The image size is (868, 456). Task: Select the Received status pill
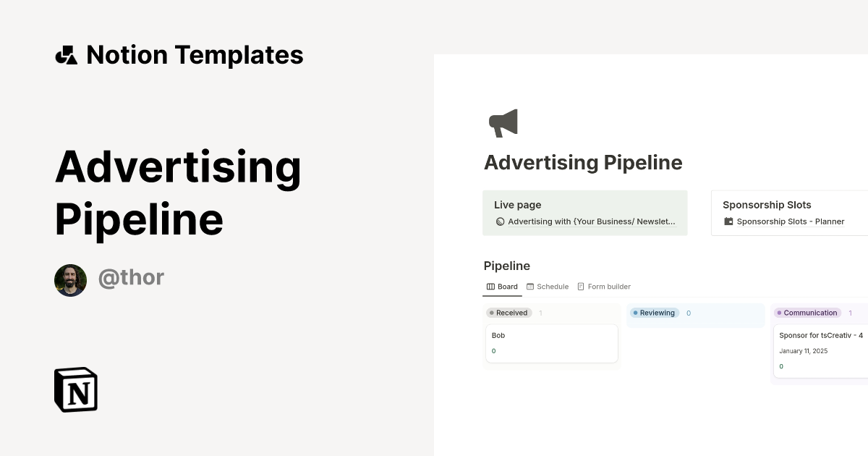click(x=509, y=313)
